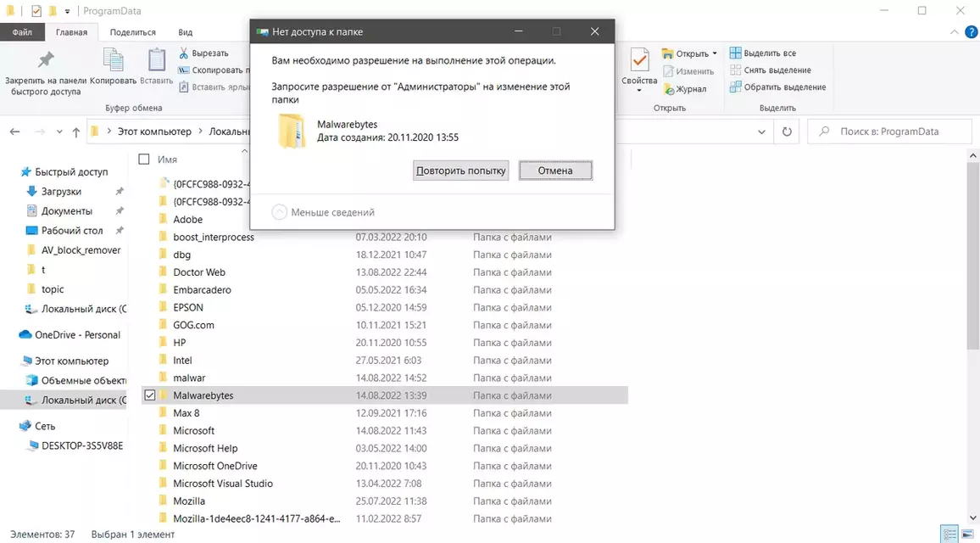The image size is (980, 543).
Task: Click Снять выделение (Deselect) option
Action: click(771, 70)
